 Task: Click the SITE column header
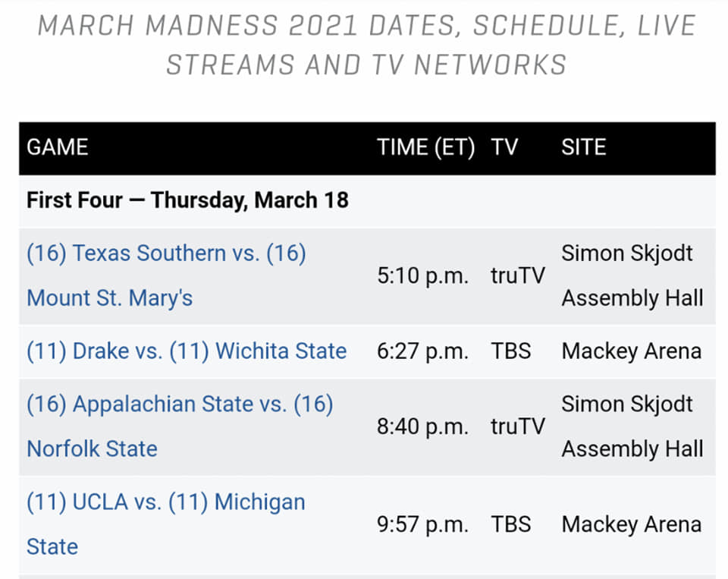pos(584,147)
